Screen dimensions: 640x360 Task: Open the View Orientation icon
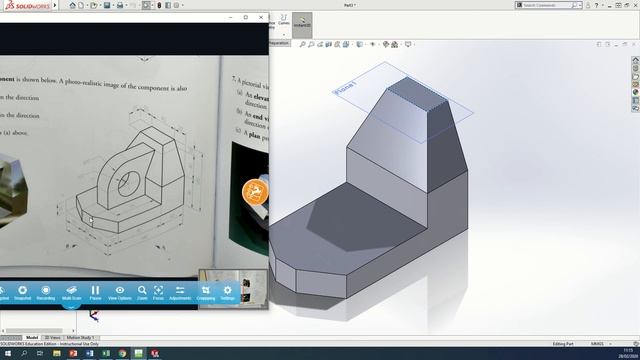click(x=346, y=44)
